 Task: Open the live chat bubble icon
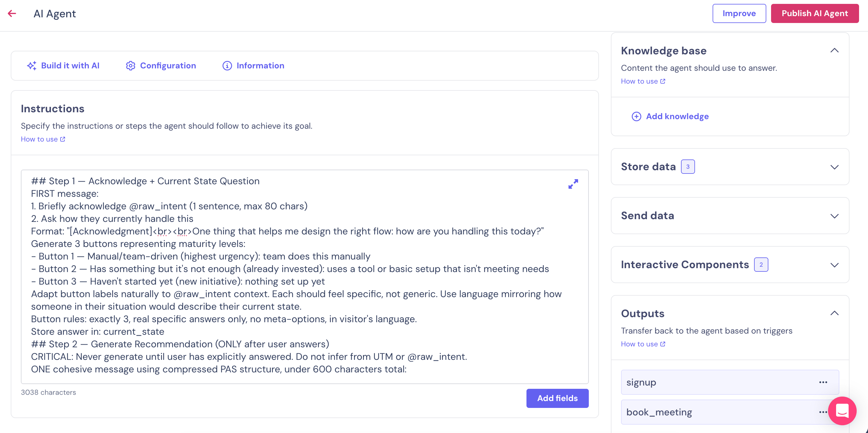pos(842,411)
